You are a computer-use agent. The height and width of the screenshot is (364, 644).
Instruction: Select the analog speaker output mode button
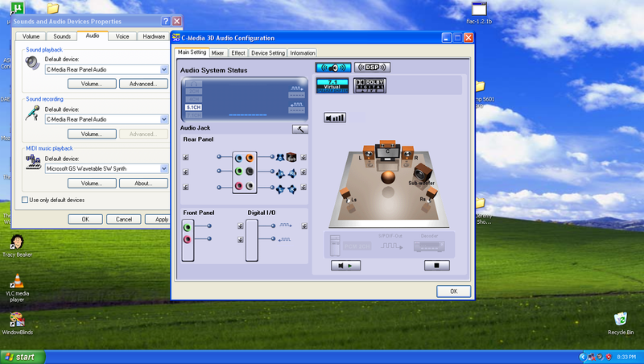[333, 68]
